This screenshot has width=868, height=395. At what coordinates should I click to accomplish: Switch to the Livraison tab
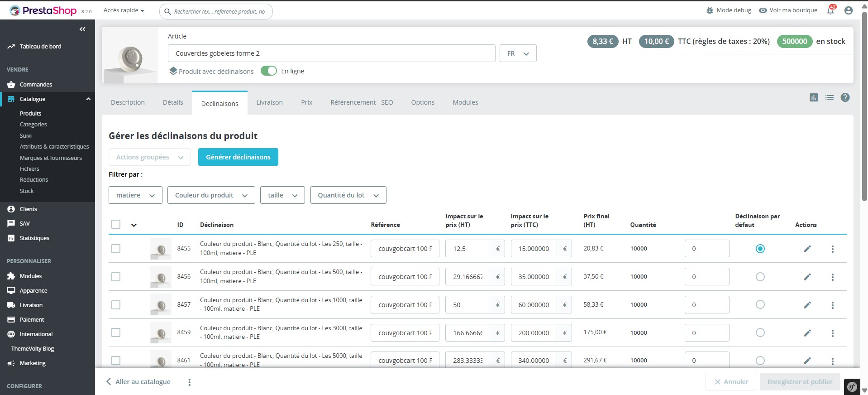pyautogui.click(x=269, y=102)
